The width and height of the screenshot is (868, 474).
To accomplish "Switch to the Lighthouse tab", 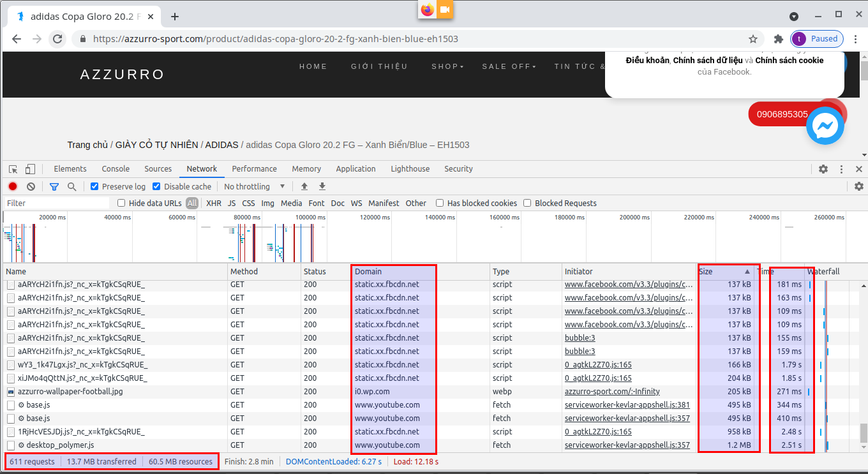I will [410, 169].
